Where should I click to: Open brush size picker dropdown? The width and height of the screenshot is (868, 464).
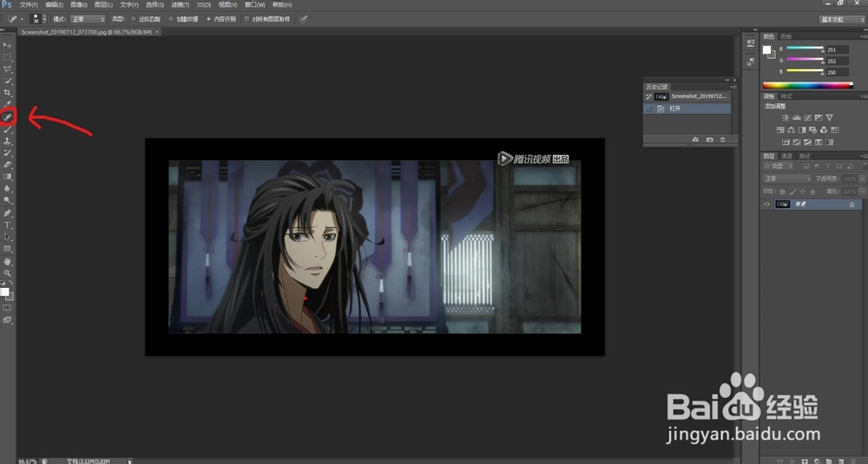(x=45, y=19)
